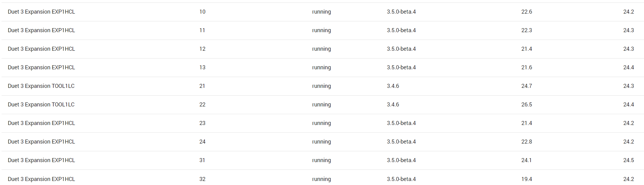The image size is (644, 185).
Task: Select the board row with address 10
Action: coord(323,12)
